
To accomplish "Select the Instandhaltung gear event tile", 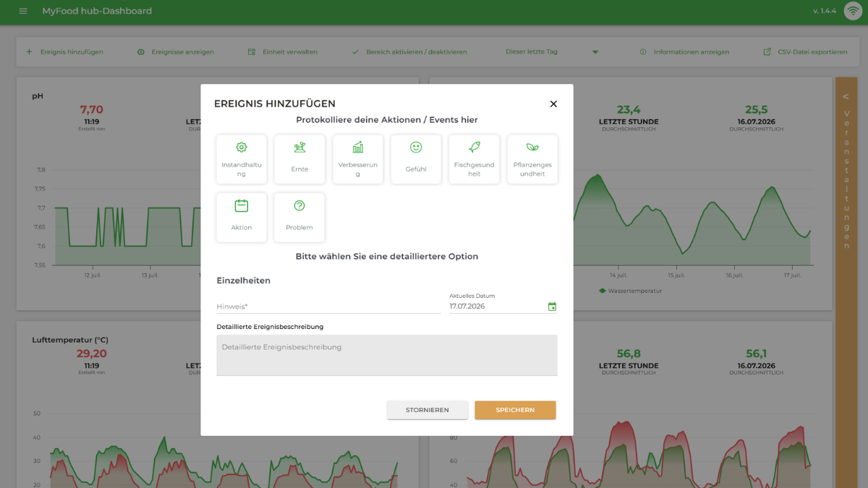I will [242, 159].
